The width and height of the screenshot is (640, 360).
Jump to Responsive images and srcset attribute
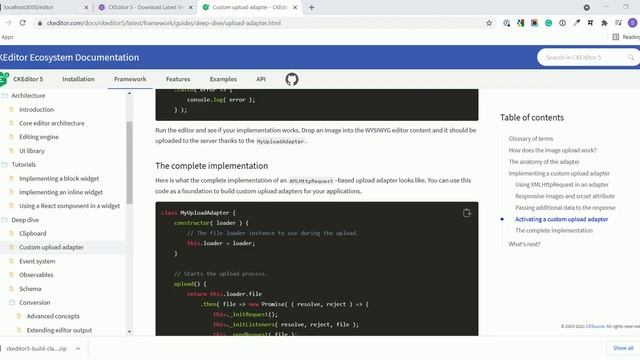[x=564, y=196]
